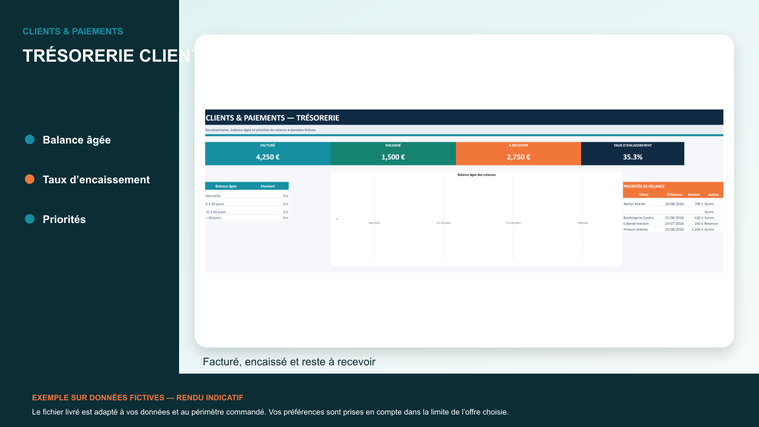Click the "Suivre" action in Maison Ardoise row
Screen dimensions: 759x427
(709, 229)
